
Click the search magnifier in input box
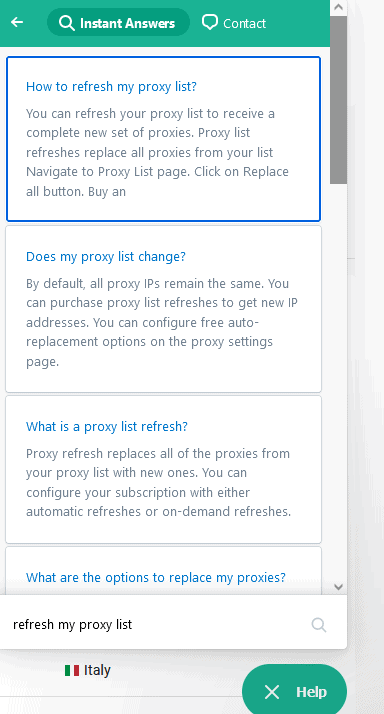click(319, 625)
